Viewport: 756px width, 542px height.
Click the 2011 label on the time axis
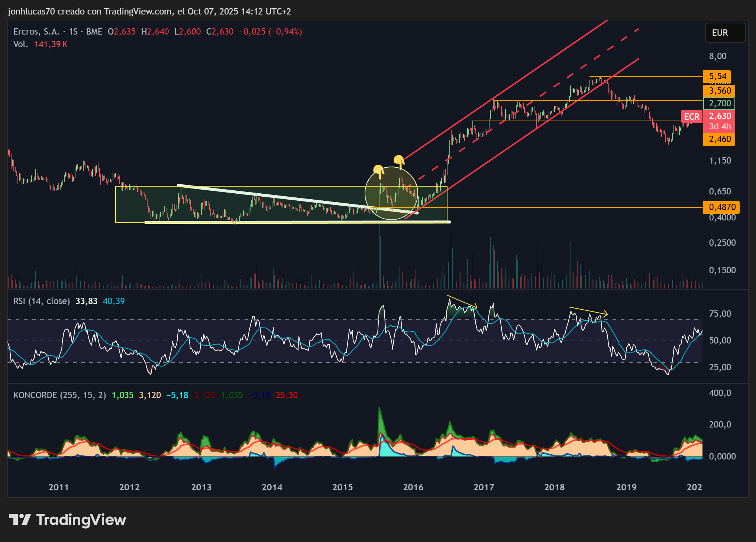pyautogui.click(x=59, y=487)
